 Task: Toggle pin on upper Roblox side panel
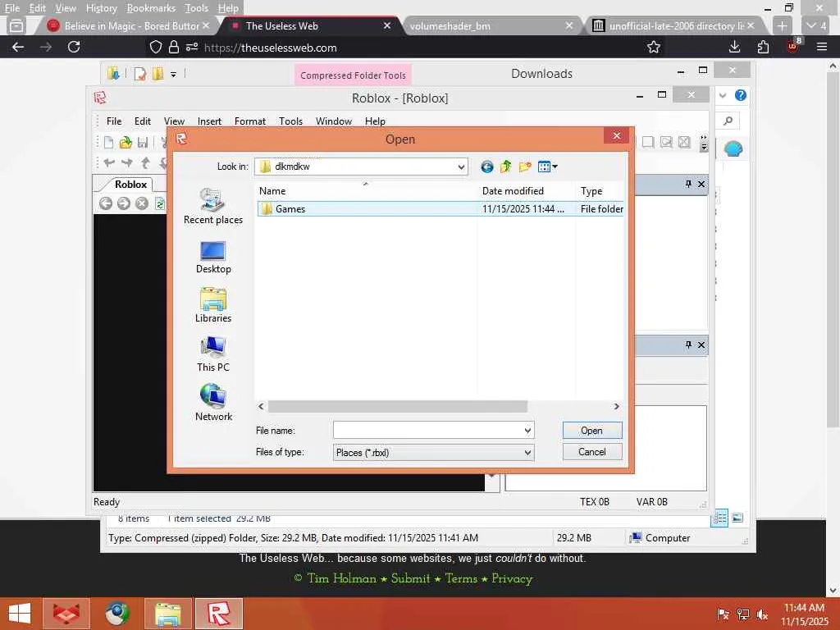(688, 184)
